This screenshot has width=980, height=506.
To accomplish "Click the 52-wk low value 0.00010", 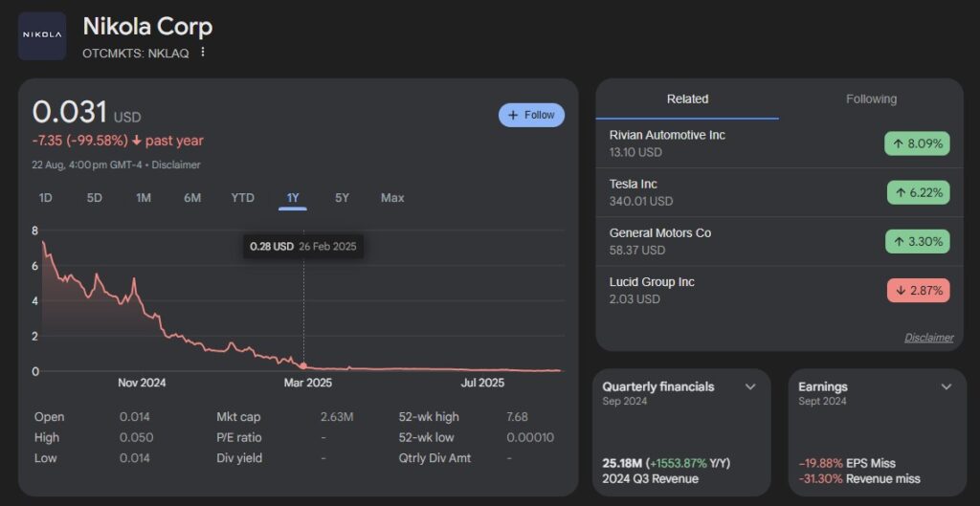I will pyautogui.click(x=530, y=437).
